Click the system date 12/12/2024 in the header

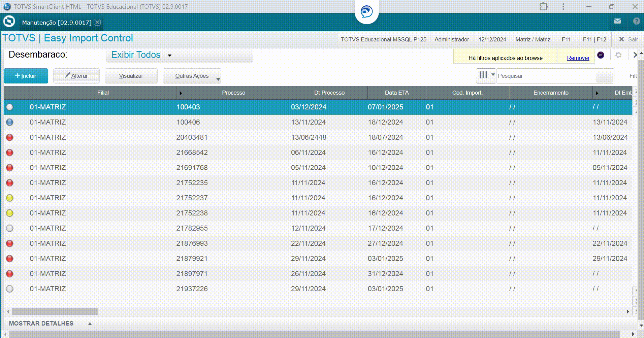(x=492, y=39)
